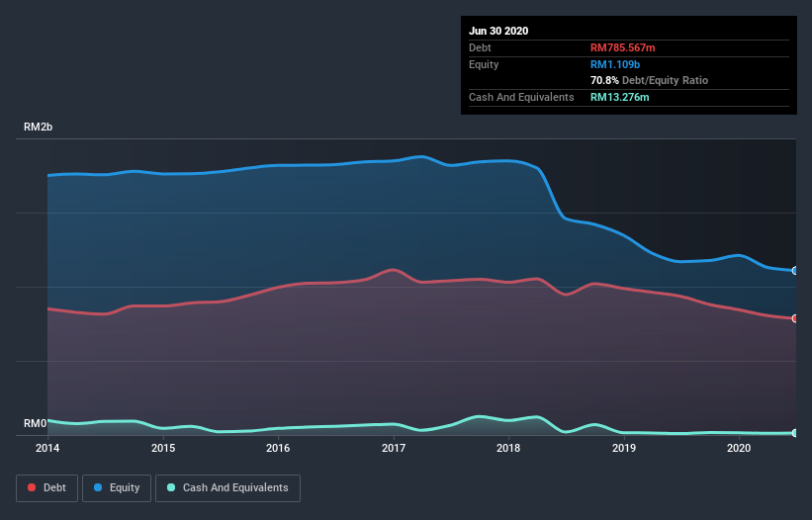The image size is (812, 520).
Task: Click the Equity row label in tooltip
Action: point(484,64)
